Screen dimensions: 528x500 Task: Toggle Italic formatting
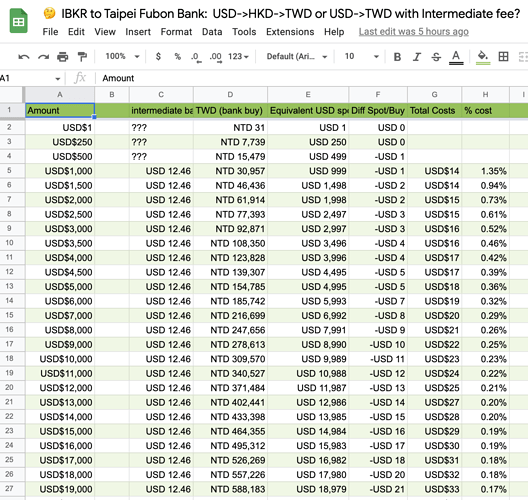pyautogui.click(x=417, y=57)
